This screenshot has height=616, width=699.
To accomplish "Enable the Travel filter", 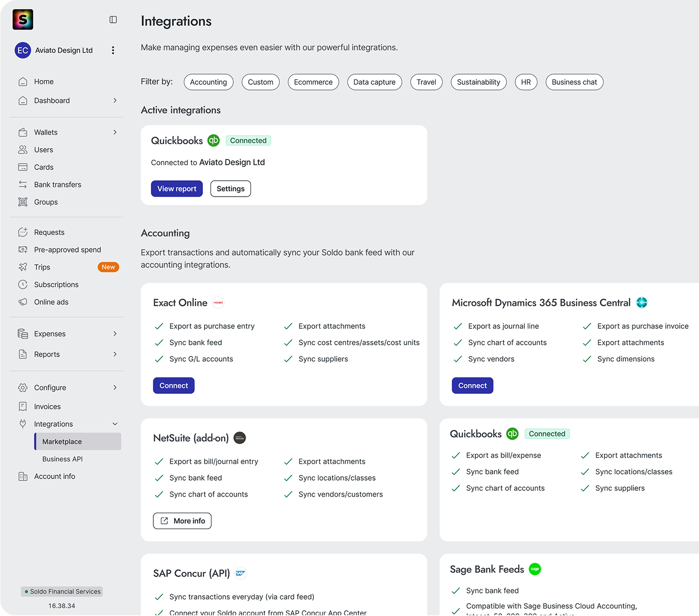I will pyautogui.click(x=426, y=82).
